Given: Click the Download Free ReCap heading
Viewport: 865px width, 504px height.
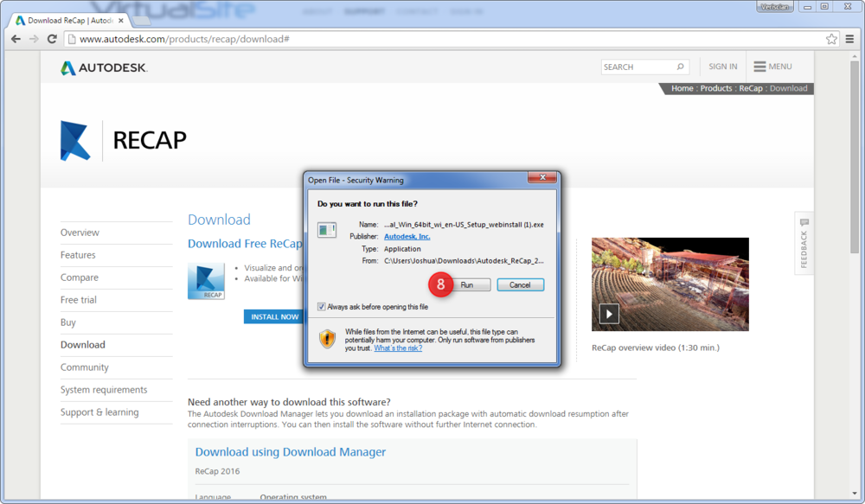Looking at the screenshot, I should click(245, 244).
